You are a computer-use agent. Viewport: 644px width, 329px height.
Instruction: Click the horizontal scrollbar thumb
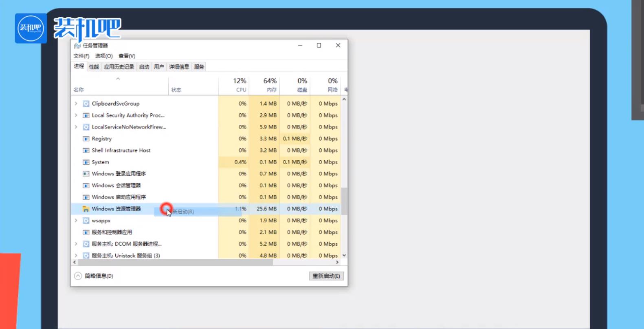(x=175, y=263)
